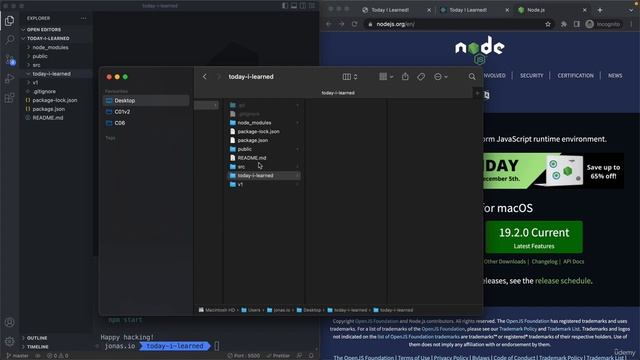
Task: Switch to first Today I Learned tab
Action: pyautogui.click(x=396, y=10)
